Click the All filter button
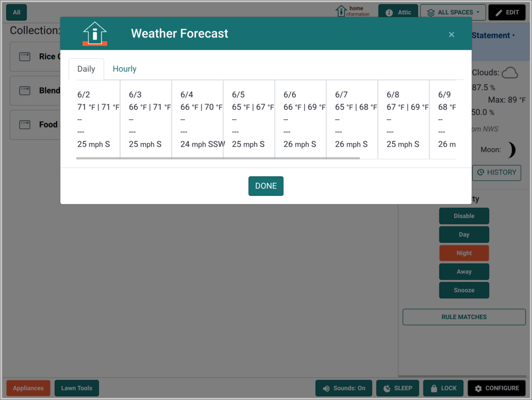Viewport: 532px width, 400px height. [x=17, y=12]
